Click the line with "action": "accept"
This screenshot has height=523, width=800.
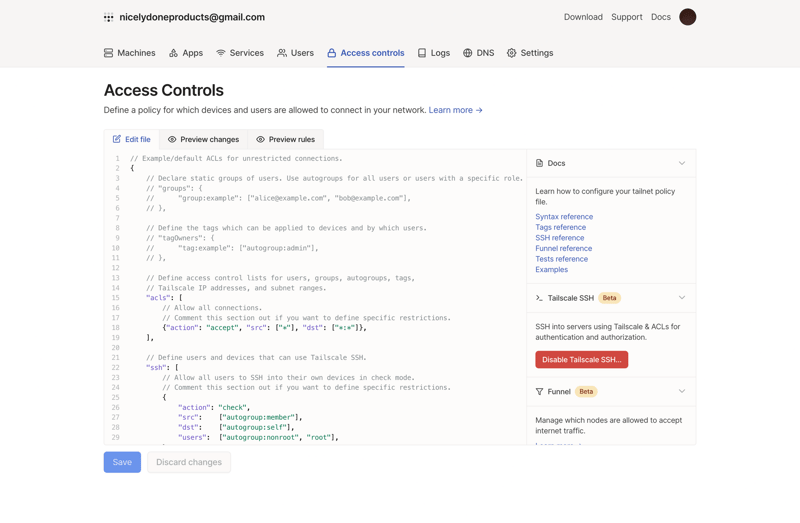click(264, 328)
